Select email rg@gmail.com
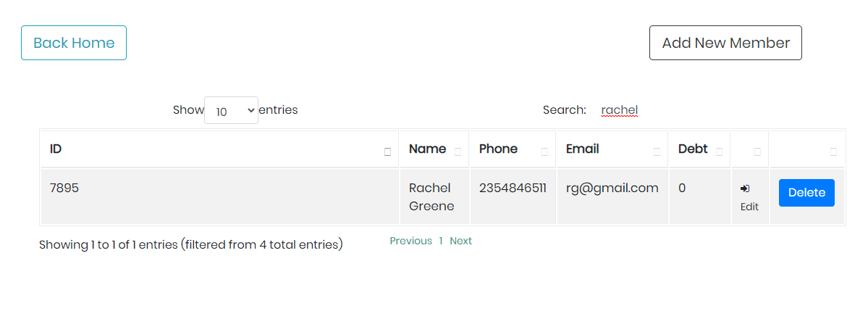This screenshot has width=868, height=319. [x=612, y=188]
